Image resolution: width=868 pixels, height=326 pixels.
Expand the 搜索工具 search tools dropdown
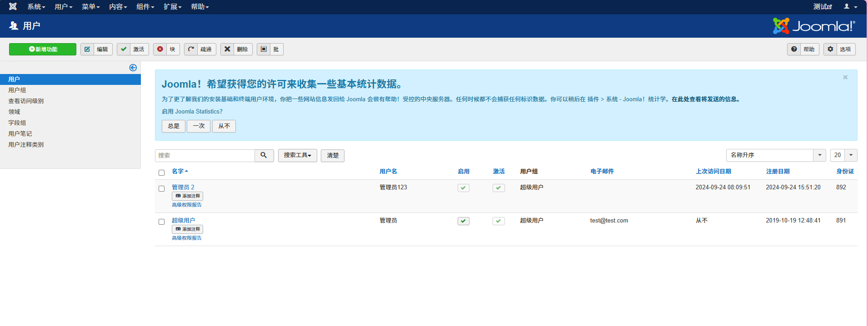(x=297, y=155)
